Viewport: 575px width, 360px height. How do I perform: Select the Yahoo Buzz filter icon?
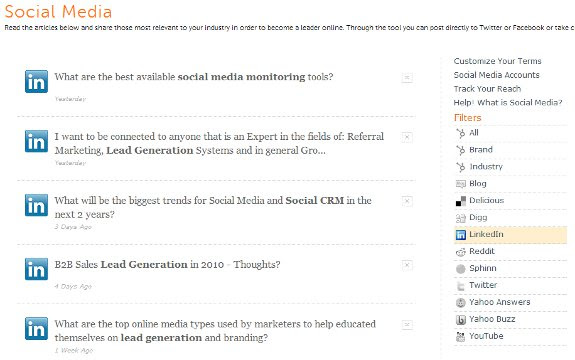pyautogui.click(x=461, y=320)
